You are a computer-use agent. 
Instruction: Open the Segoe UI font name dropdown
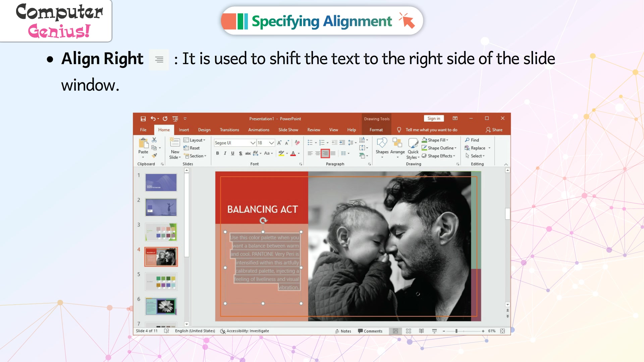click(x=253, y=143)
